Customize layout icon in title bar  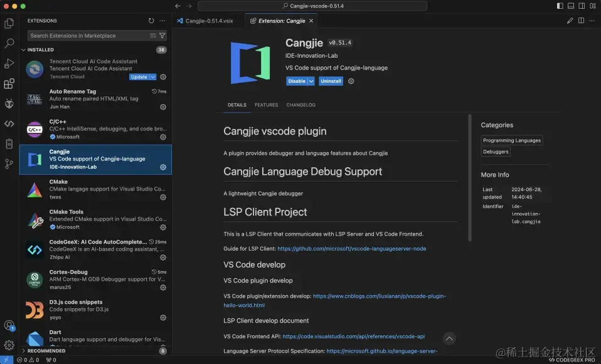pos(593,6)
